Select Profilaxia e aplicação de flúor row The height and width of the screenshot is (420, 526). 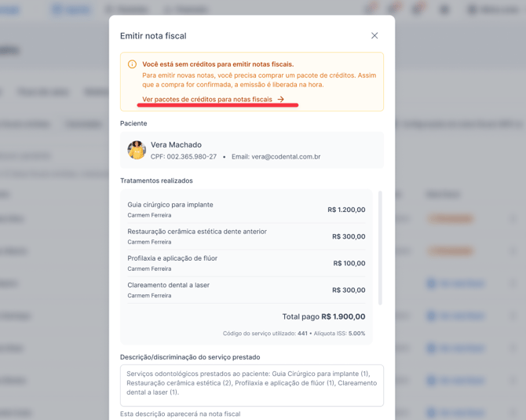(247, 263)
